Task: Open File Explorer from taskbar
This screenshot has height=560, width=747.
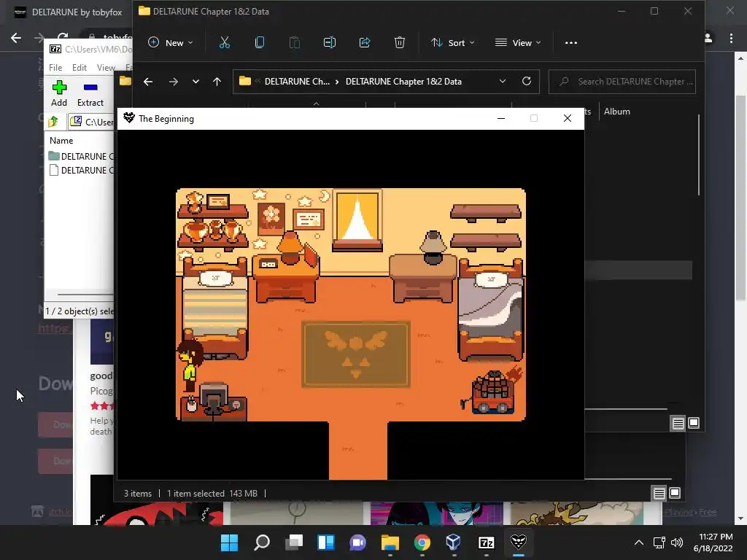Action: [390, 542]
